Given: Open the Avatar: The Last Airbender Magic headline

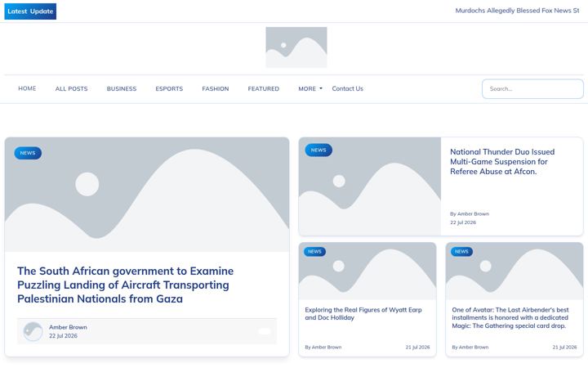Looking at the screenshot, I should tap(510, 318).
